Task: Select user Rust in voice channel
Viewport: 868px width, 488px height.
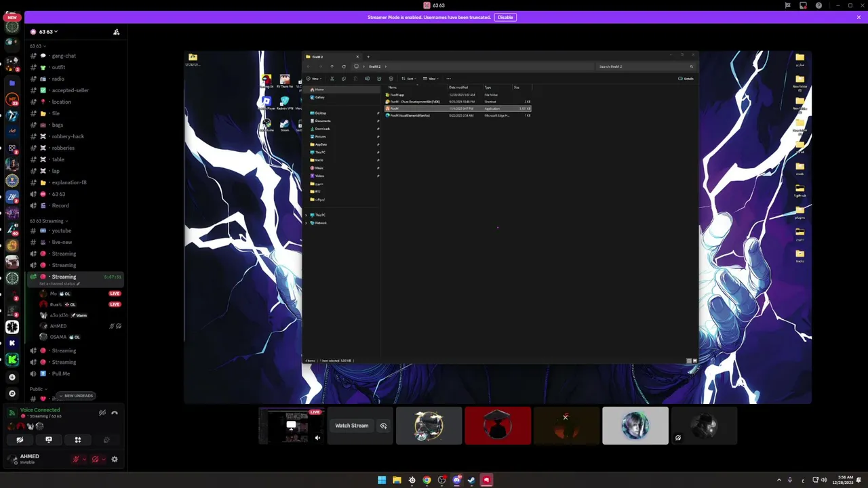Action: click(x=80, y=304)
